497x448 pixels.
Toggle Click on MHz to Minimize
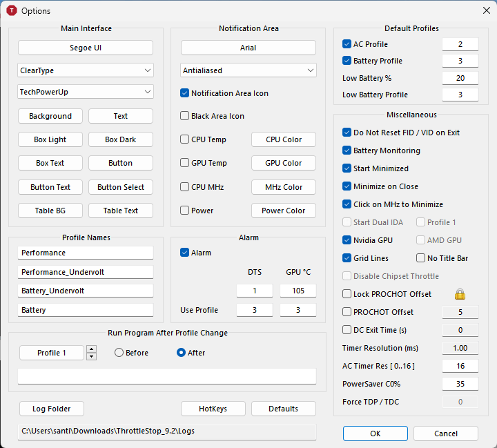(347, 204)
